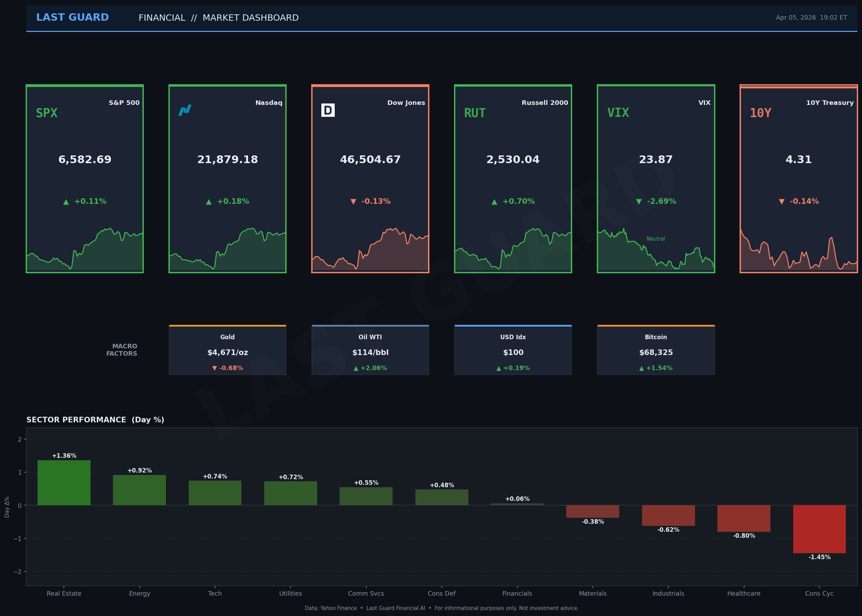Click the SPX ticker symbol

(47, 113)
